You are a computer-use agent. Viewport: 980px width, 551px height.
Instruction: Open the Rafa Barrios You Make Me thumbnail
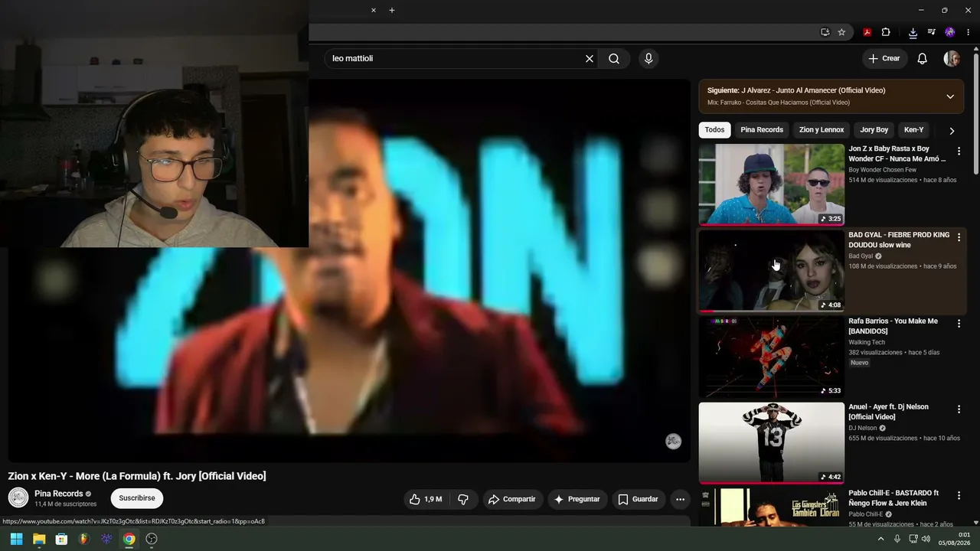coord(772,357)
